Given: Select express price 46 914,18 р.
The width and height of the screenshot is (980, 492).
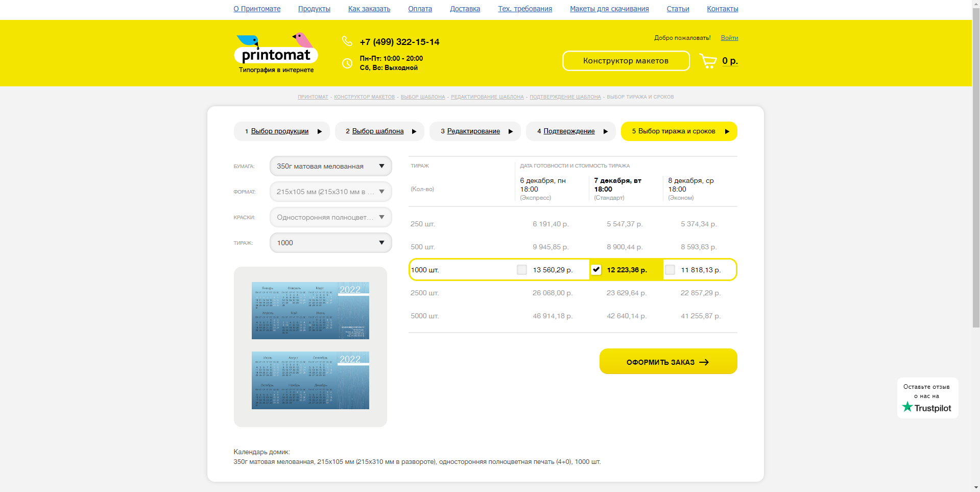Looking at the screenshot, I should (x=553, y=316).
